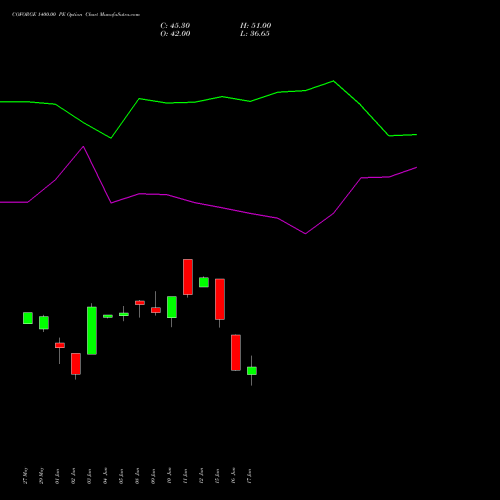Click the peak of the green indicator line

point(333,81)
